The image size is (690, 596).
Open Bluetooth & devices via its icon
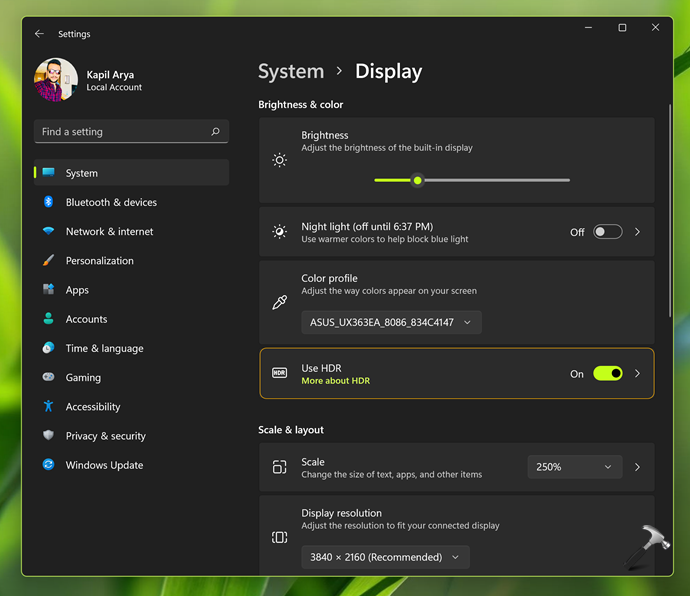[48, 202]
